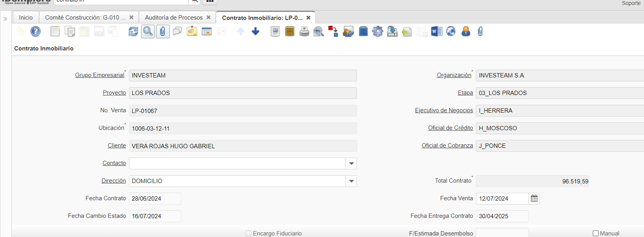Screen dimensions: 644x237
Task: Enable the Manual checkbox
Action: point(596,233)
